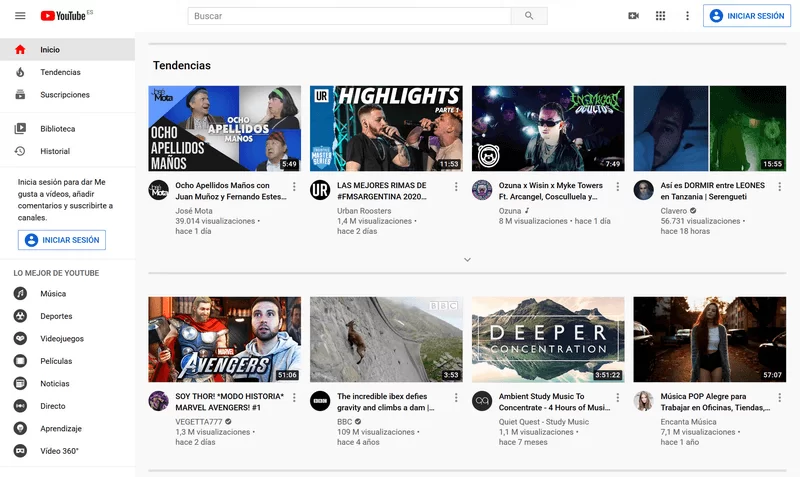The height and width of the screenshot is (477, 800).
Task: Click the Vídeo 360° headset icon
Action: (20, 450)
